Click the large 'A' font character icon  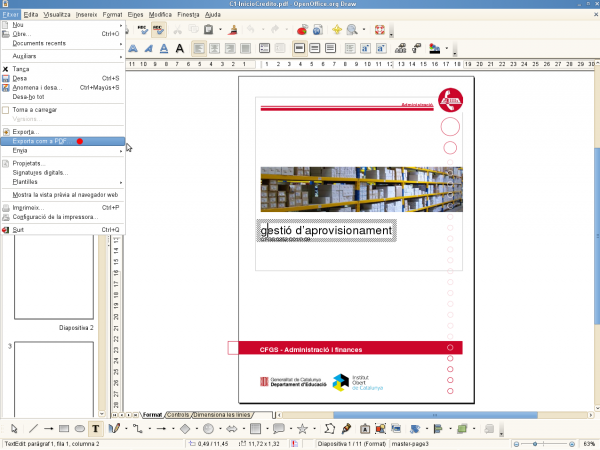[179, 48]
